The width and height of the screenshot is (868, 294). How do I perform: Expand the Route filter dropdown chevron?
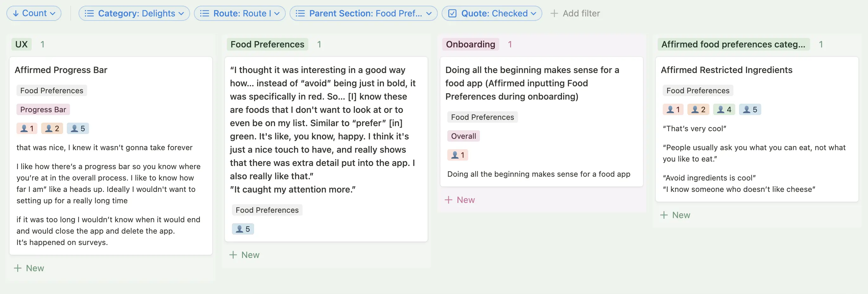pos(277,14)
